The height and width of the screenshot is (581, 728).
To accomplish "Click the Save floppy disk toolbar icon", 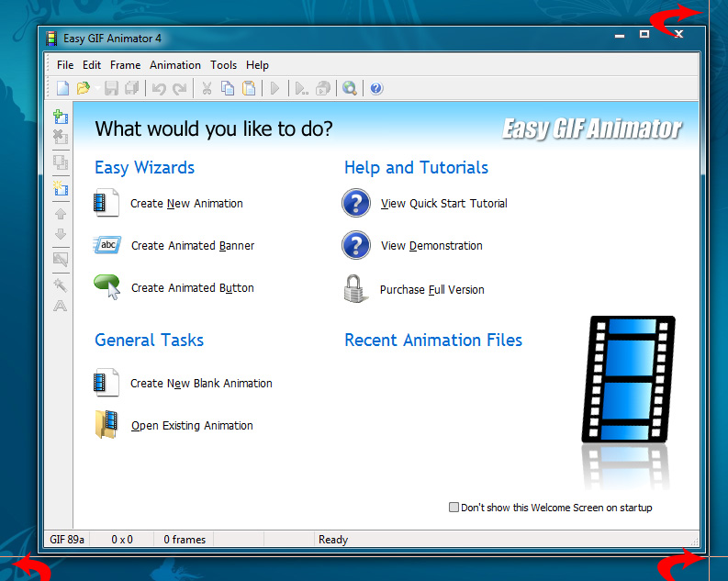I will (111, 88).
